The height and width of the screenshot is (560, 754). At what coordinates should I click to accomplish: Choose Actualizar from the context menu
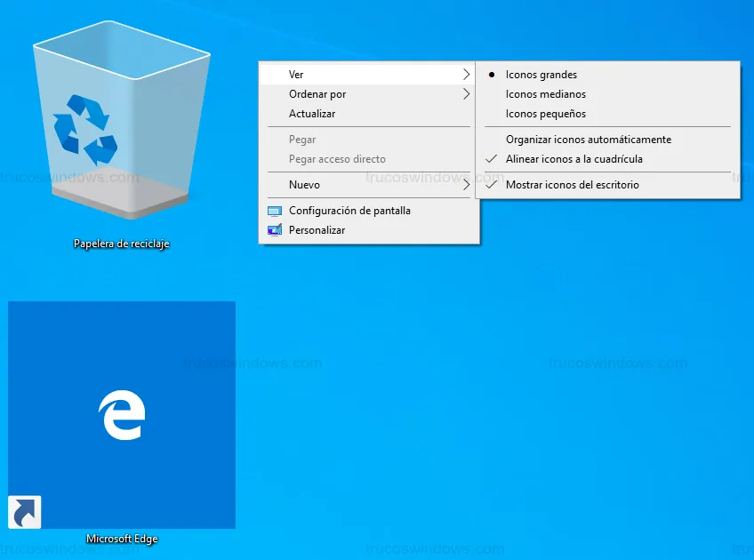pos(312,114)
